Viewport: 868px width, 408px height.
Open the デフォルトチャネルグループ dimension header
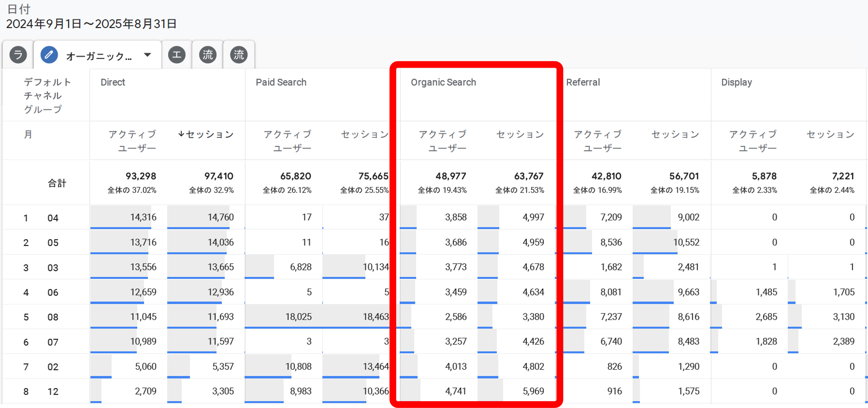47,95
